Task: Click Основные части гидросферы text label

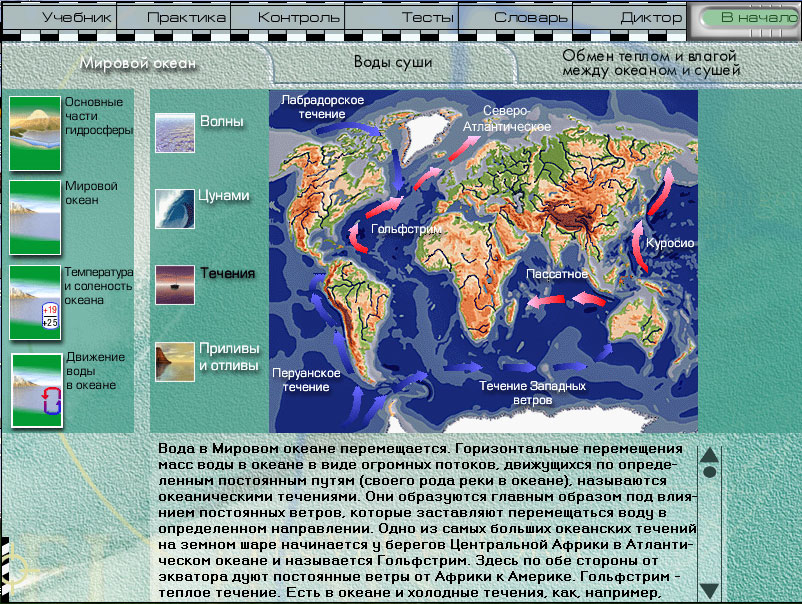Action: (99, 116)
